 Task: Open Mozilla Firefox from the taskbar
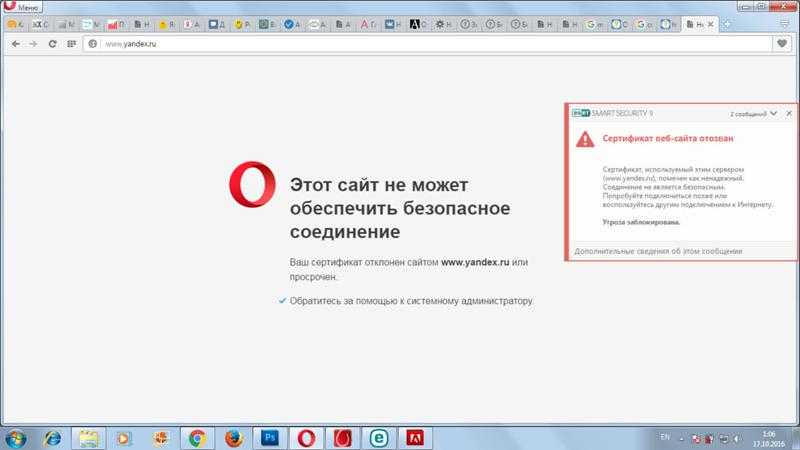coord(234,438)
